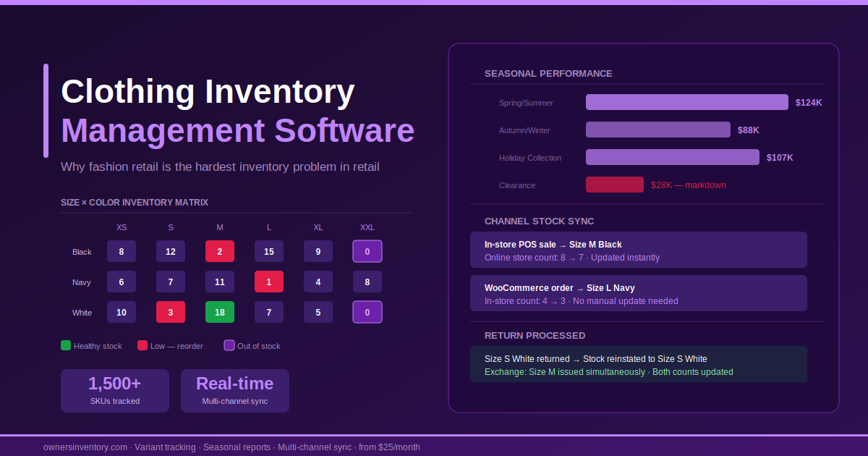Click the 'SIZE × COLOR INVENTORY MATRIX' heading
The image size is (868, 456).
[135, 203]
